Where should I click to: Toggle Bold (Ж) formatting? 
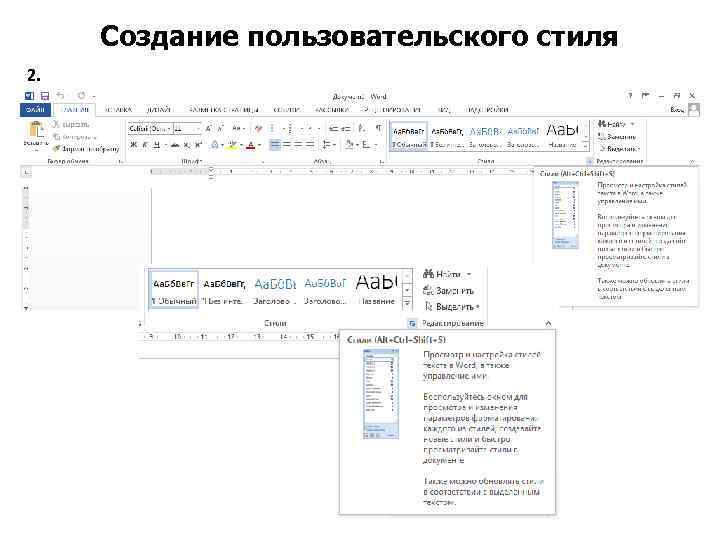click(134, 145)
